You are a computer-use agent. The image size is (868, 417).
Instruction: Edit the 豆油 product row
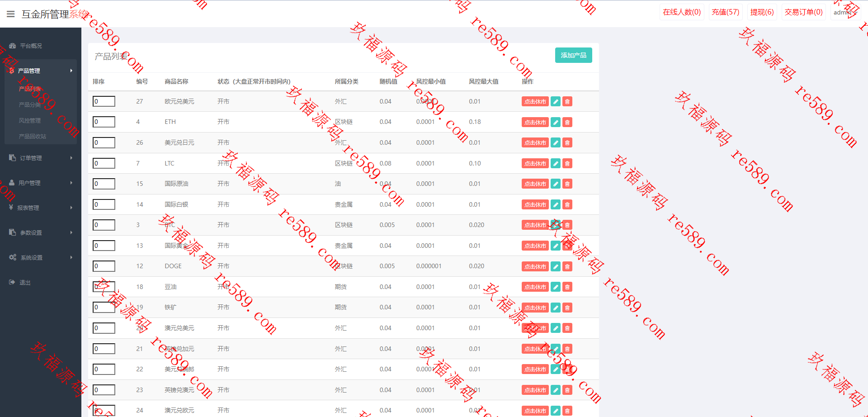click(x=556, y=287)
